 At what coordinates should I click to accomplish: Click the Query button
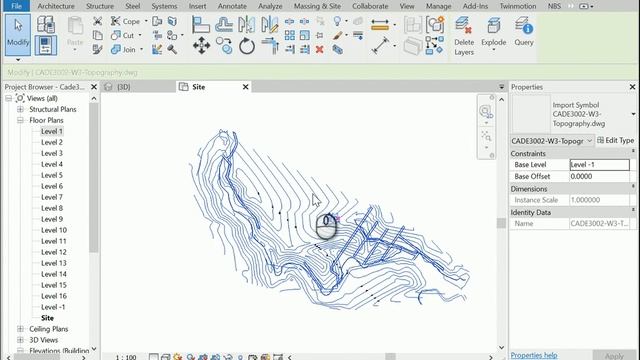tap(524, 32)
